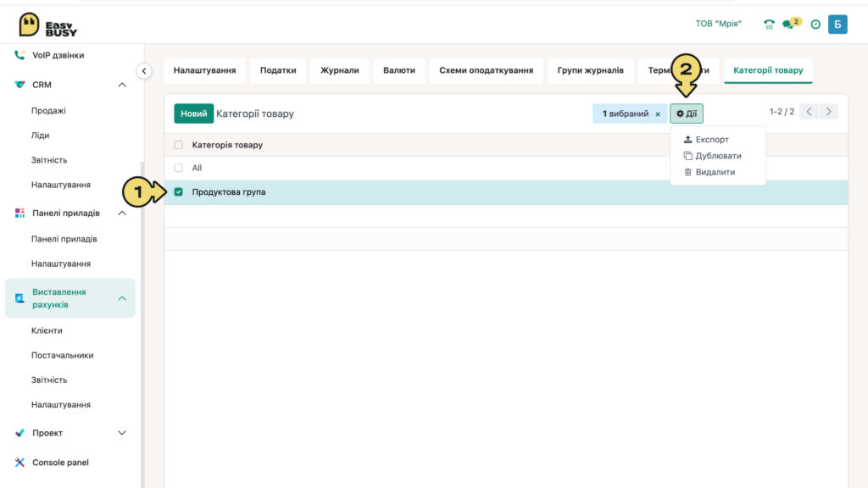Click the 1-2 / 2 pager counter
The height and width of the screenshot is (488, 868).
click(782, 112)
